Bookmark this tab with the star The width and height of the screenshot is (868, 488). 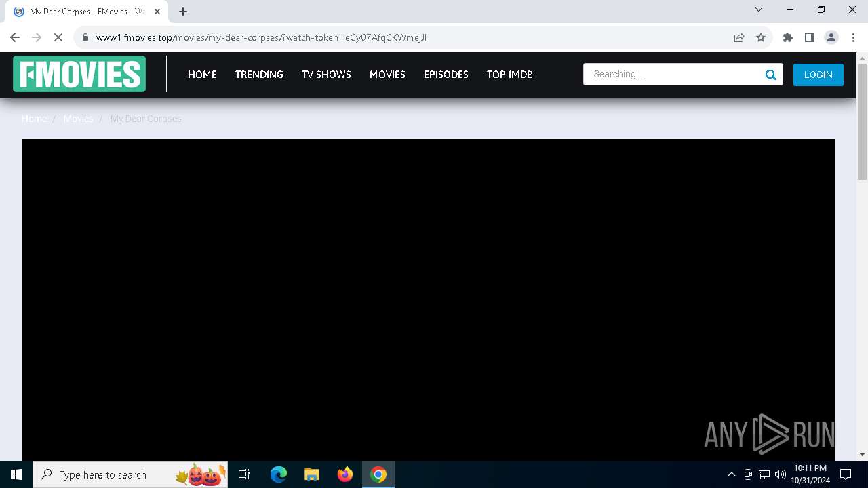(x=761, y=37)
